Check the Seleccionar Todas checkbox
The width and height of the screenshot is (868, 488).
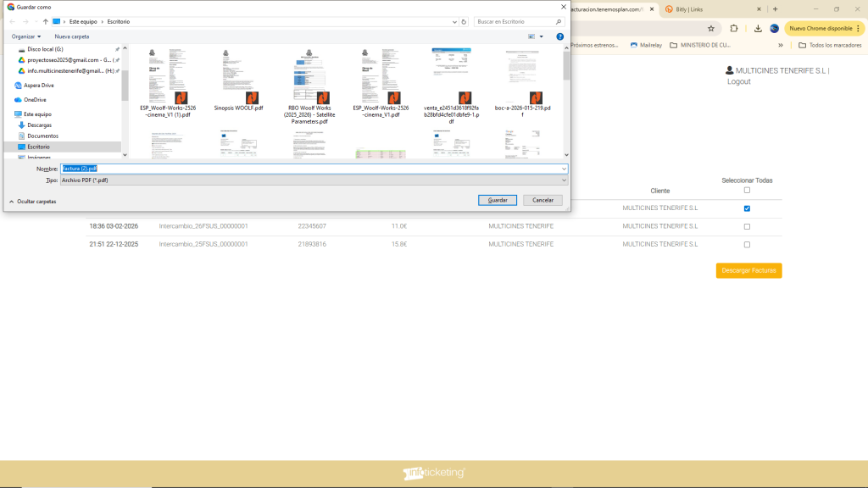pos(747,191)
